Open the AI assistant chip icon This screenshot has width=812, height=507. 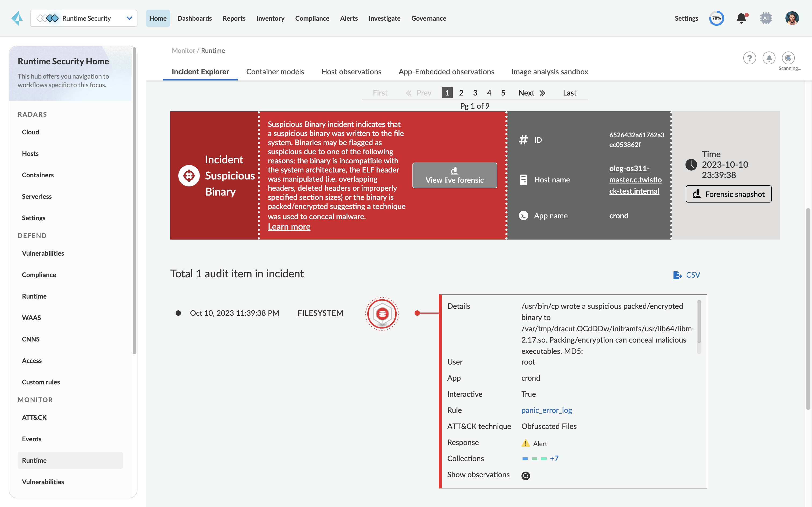point(766,18)
